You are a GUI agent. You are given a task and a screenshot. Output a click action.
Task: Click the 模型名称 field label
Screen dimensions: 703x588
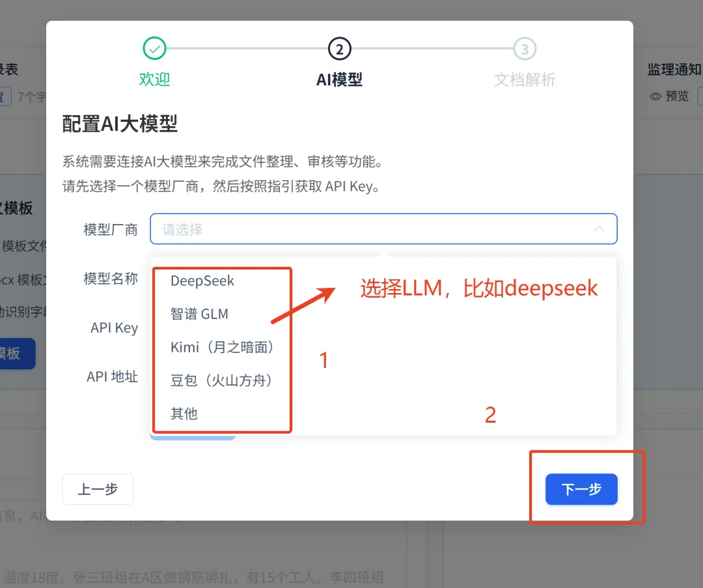(111, 279)
